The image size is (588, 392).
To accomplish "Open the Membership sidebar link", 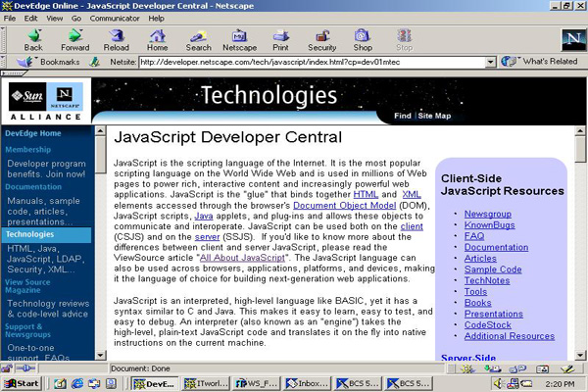I will pyautogui.click(x=28, y=149).
